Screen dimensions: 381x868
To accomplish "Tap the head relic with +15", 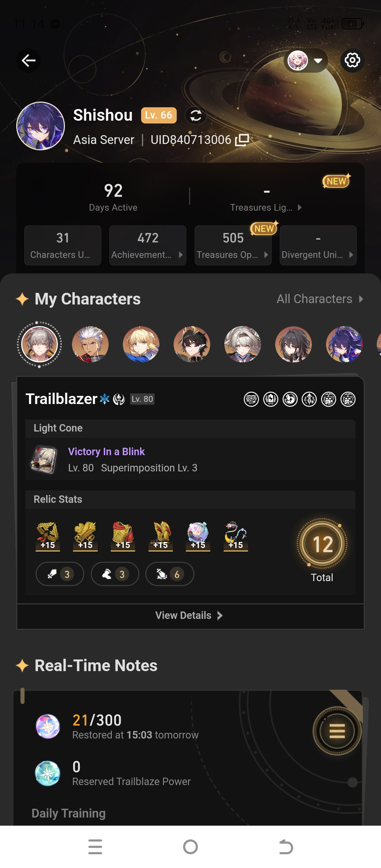I will (48, 536).
